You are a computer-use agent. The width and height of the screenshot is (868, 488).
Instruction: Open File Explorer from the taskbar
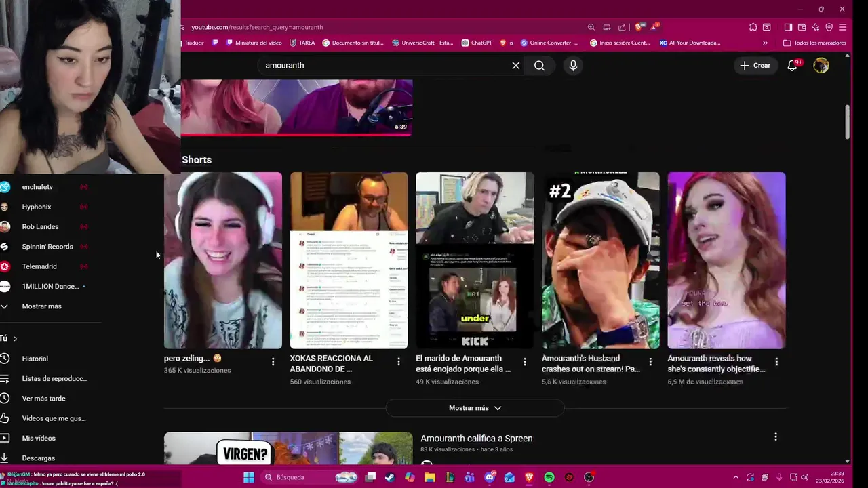pyautogui.click(x=430, y=477)
